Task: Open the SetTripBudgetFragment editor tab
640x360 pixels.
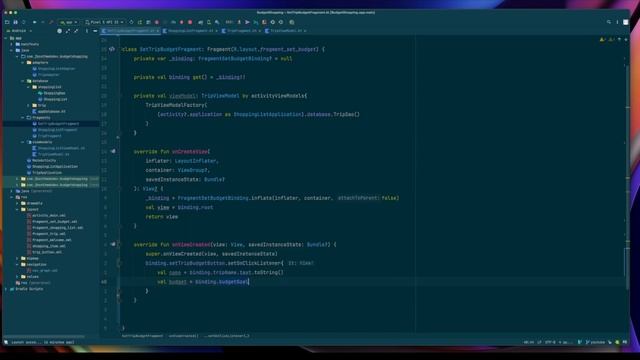Action: [131, 31]
